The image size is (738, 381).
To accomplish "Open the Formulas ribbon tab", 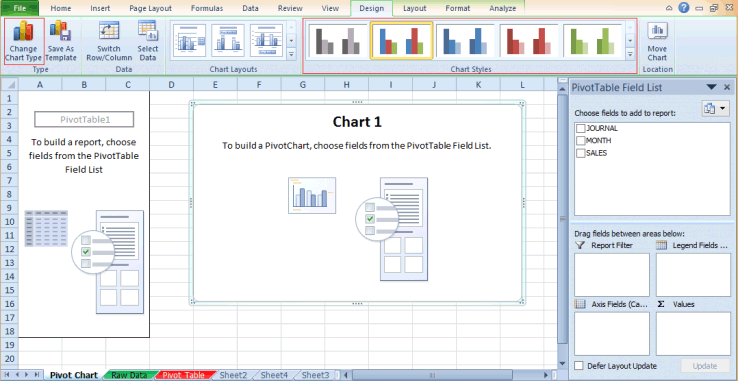I will click(x=207, y=8).
